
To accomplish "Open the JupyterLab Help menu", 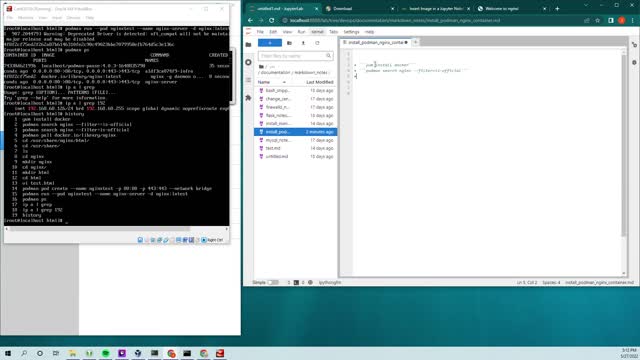I will [x=369, y=32].
